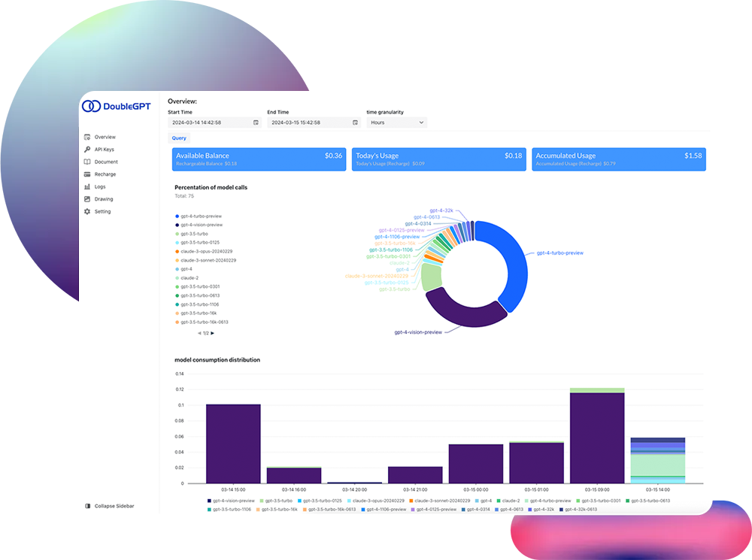Toggle gpt-4-turbo-preview in the pie legend

point(202,216)
